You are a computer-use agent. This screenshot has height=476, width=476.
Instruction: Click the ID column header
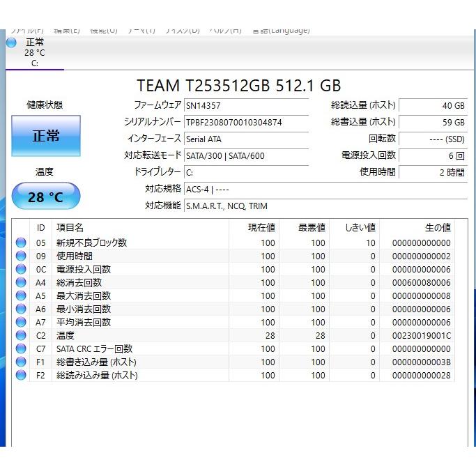(40, 228)
